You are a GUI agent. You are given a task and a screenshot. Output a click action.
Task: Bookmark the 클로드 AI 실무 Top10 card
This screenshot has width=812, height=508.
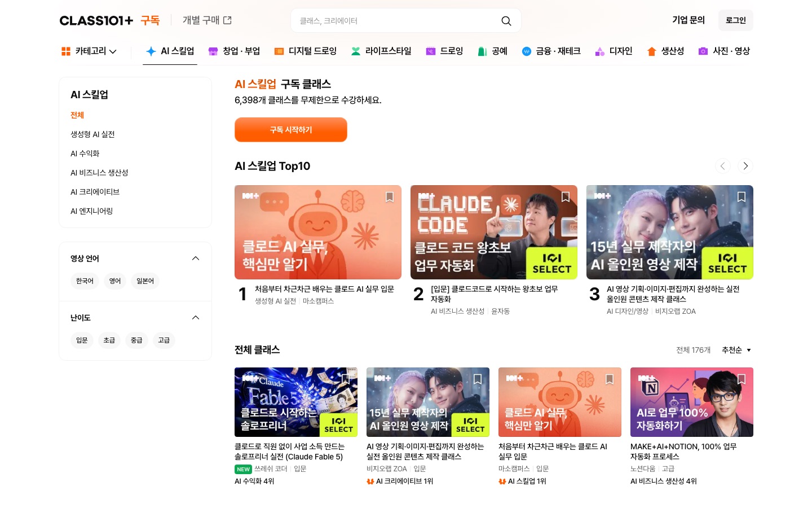click(390, 196)
